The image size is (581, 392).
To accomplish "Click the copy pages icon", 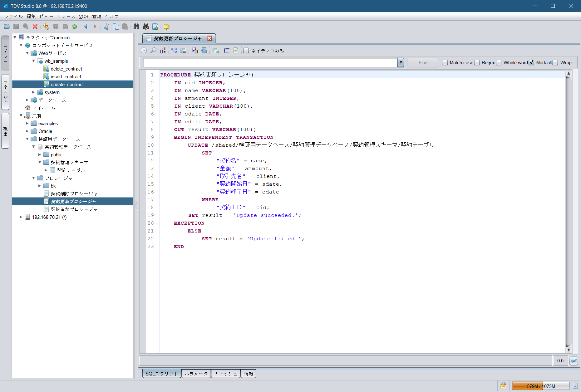I will click(116, 27).
